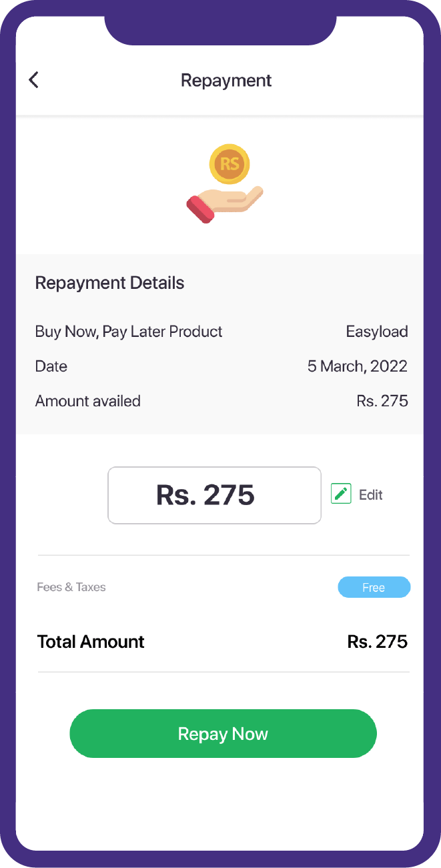Open the Repayment header title
The image size is (441, 868).
point(226,80)
